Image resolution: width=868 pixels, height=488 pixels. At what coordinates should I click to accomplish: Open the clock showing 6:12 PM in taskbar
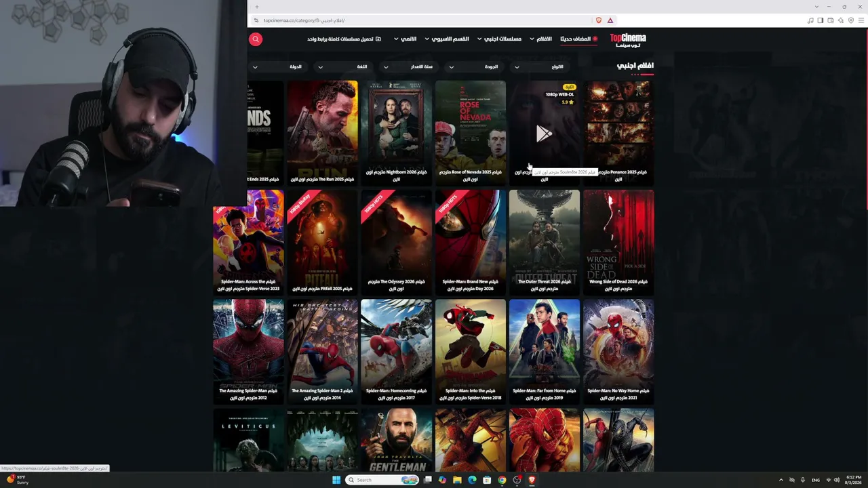pyautogui.click(x=854, y=480)
